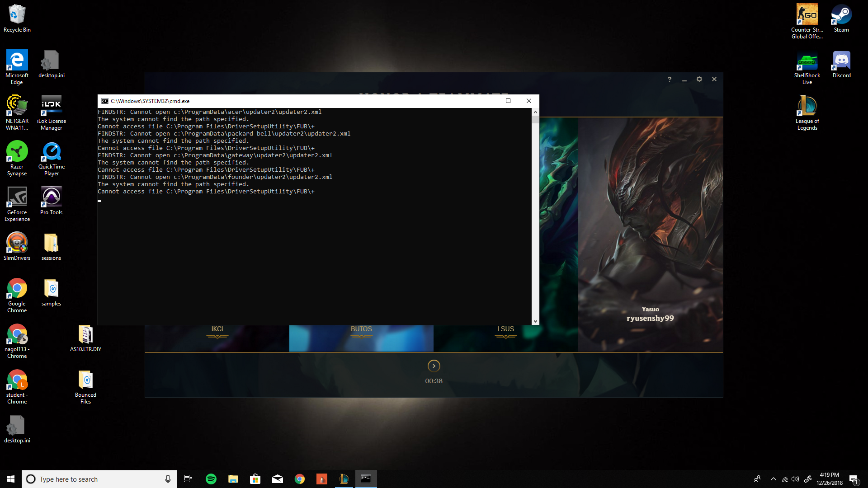
Task: Skip honoring via the circular arrow button
Action: point(434,366)
